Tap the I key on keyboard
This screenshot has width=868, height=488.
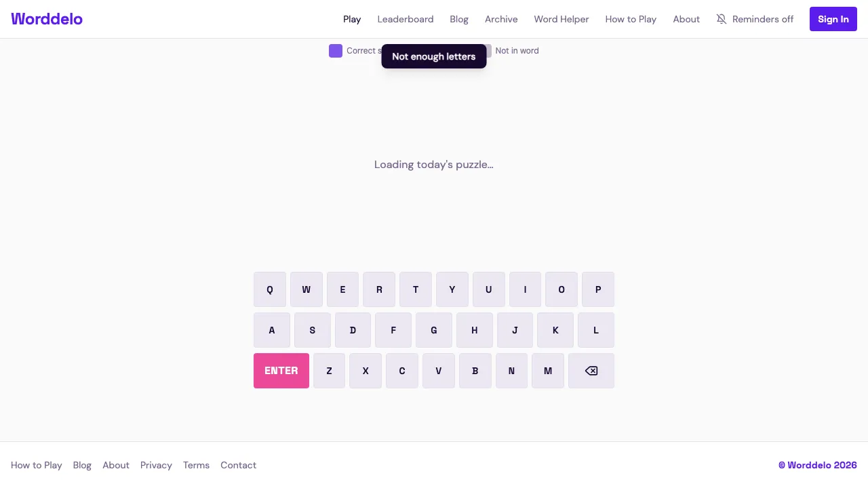tap(525, 289)
